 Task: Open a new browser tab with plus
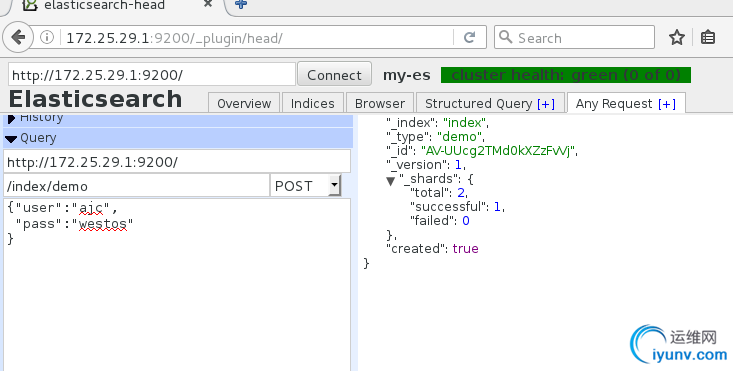click(x=241, y=4)
